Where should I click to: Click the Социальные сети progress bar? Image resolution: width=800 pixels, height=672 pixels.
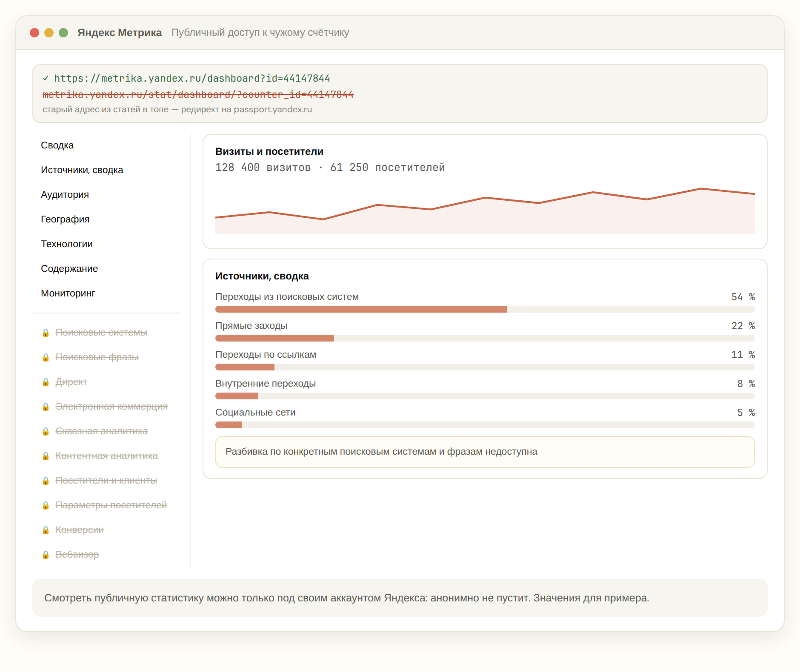coord(485,425)
